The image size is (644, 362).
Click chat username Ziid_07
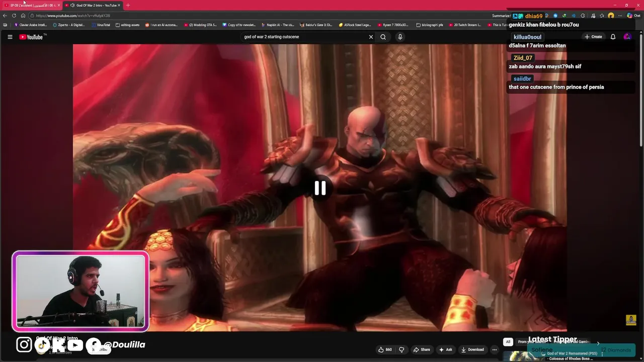coord(523,58)
